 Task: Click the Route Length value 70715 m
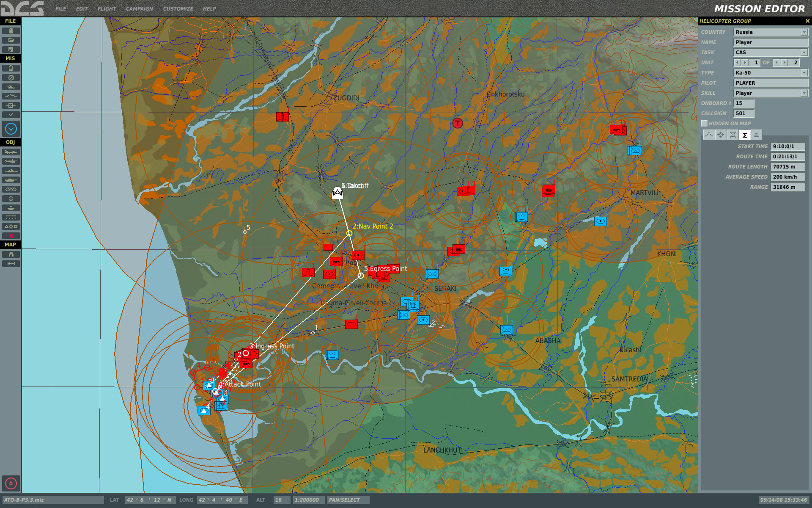coord(787,167)
